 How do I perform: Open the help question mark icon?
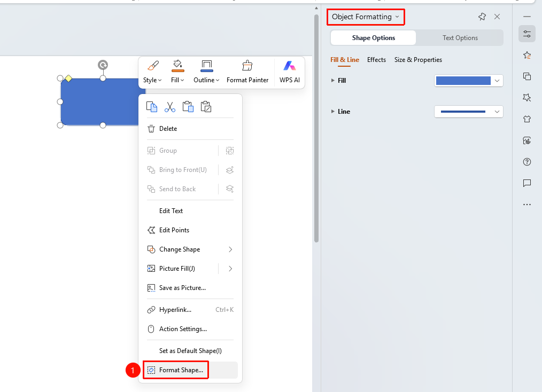(x=527, y=162)
